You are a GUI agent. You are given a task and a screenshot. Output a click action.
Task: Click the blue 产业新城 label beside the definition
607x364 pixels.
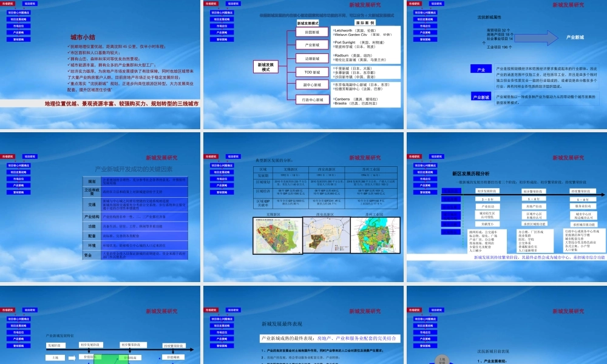coord(481,96)
